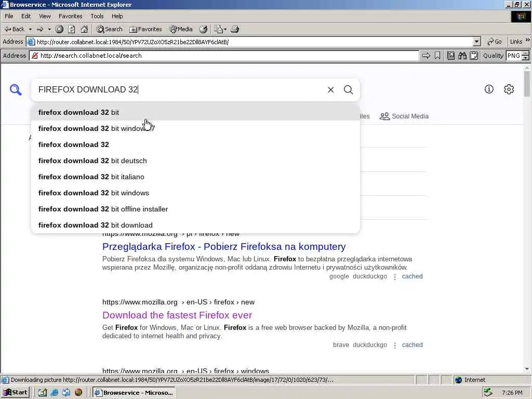Open cached link of the Przeglądarka Firefox result

click(x=412, y=276)
